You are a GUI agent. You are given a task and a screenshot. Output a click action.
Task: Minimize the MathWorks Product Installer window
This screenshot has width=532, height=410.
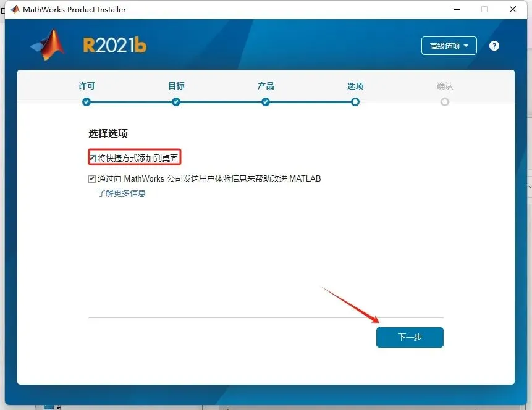[457, 9]
